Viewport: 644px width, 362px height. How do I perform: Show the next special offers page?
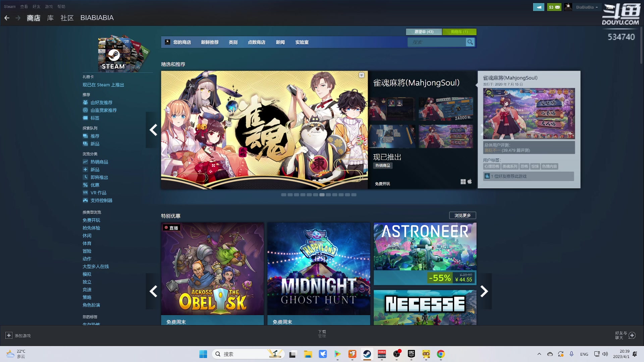click(x=484, y=291)
